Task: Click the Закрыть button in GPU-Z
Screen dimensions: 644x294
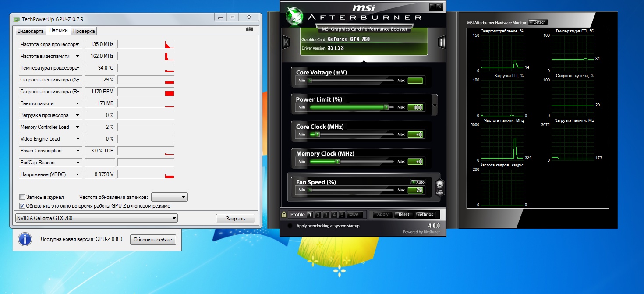Action: click(x=236, y=219)
